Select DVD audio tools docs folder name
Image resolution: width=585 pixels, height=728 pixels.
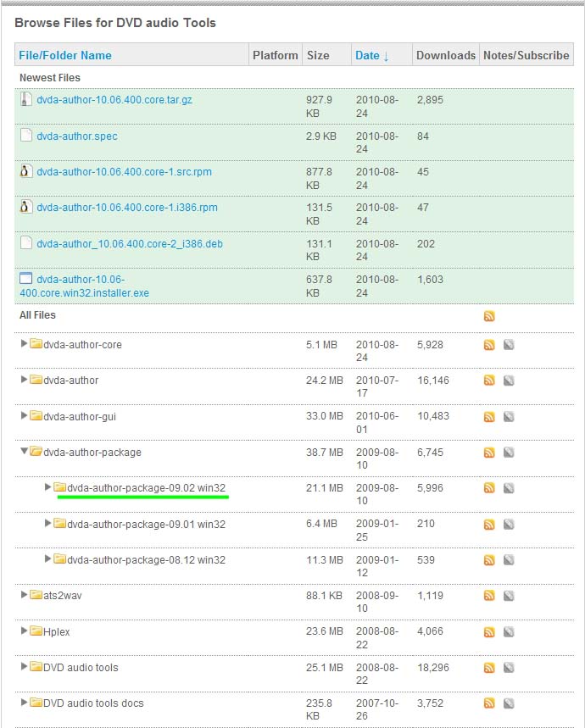point(93,703)
